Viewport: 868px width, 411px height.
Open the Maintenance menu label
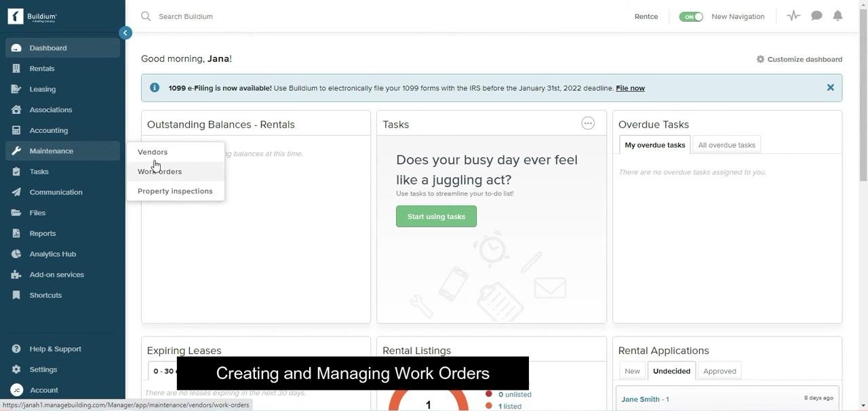click(52, 151)
